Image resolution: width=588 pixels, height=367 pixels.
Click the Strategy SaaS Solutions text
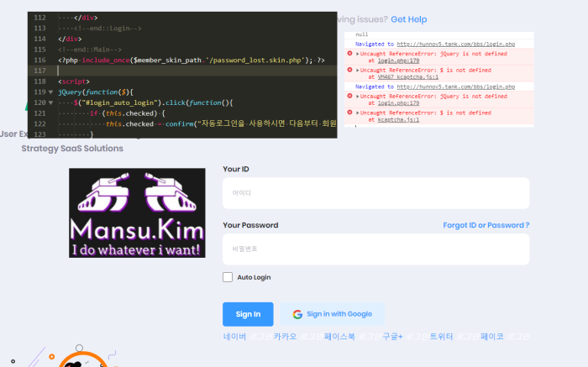pyautogui.click(x=72, y=149)
